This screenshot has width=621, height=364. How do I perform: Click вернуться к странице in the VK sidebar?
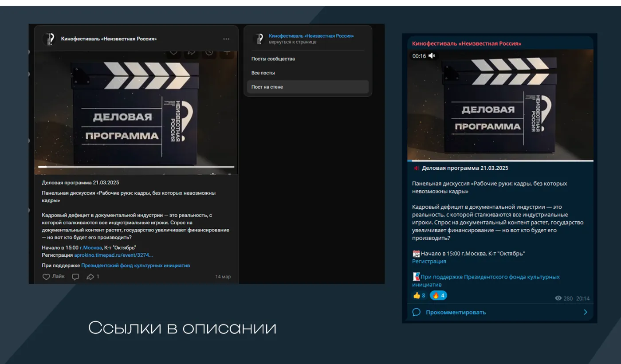292,42
